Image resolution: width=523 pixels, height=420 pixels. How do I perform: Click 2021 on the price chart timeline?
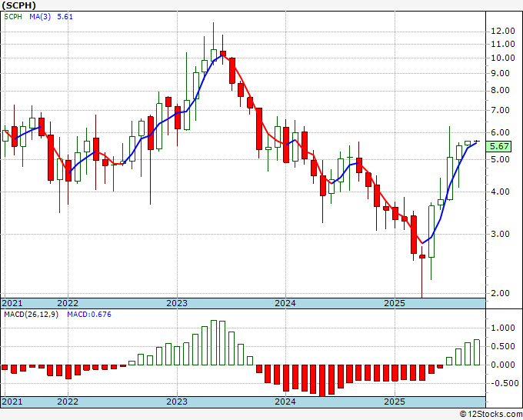click(x=12, y=303)
